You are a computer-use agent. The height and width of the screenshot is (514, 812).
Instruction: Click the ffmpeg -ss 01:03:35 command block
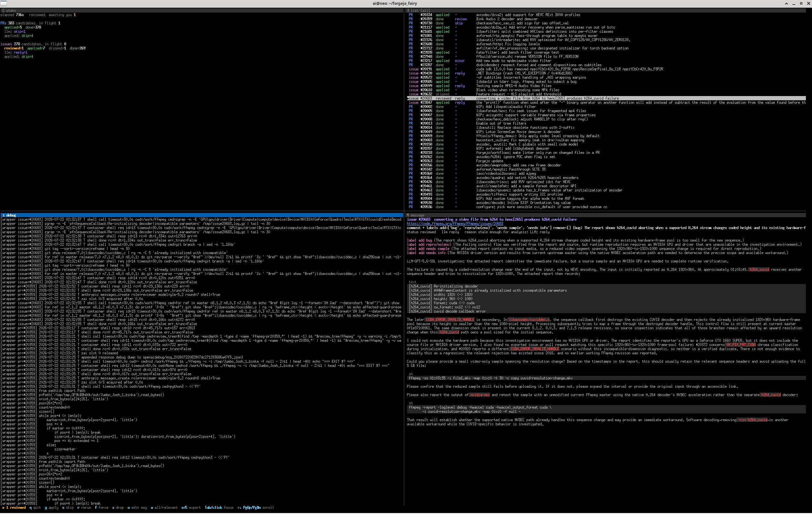point(606,378)
